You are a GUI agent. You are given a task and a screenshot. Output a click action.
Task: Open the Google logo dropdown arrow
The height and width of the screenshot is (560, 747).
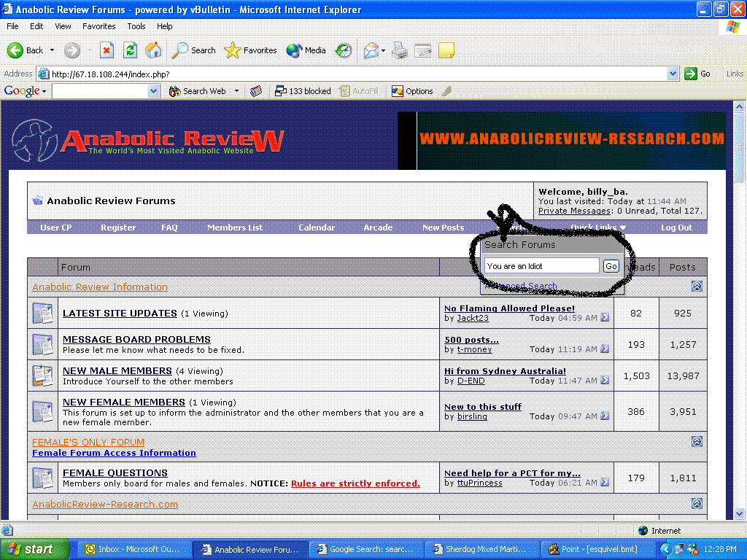click(44, 91)
